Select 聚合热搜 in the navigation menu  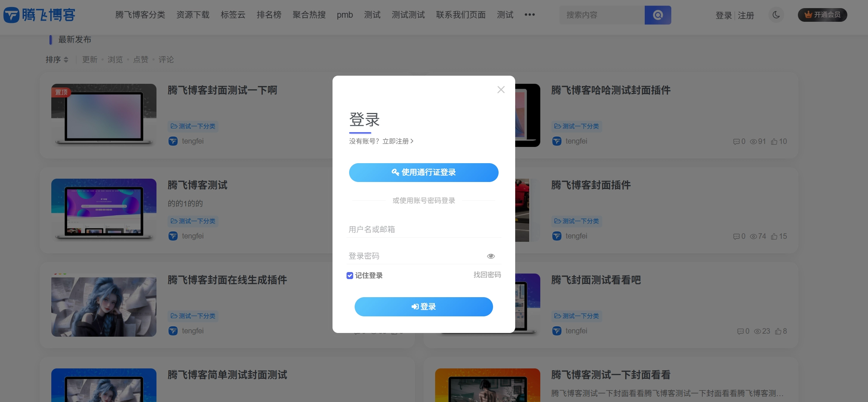pos(309,15)
